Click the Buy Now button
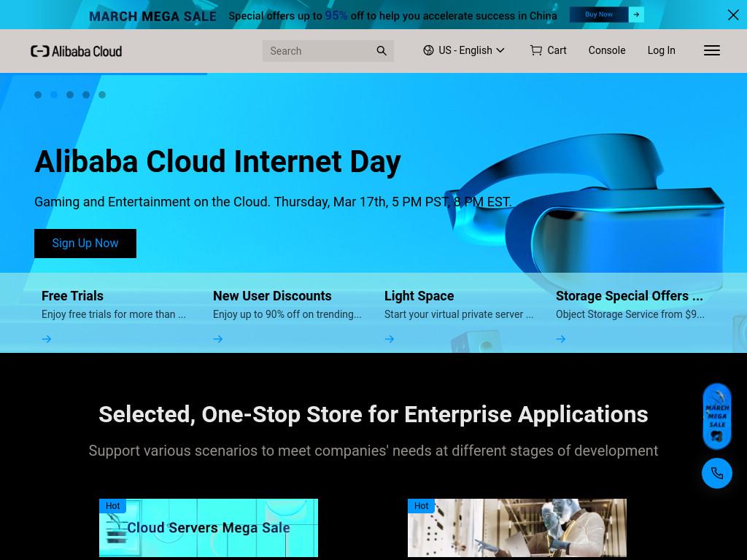Image resolution: width=747 pixels, height=560 pixels. coord(599,15)
